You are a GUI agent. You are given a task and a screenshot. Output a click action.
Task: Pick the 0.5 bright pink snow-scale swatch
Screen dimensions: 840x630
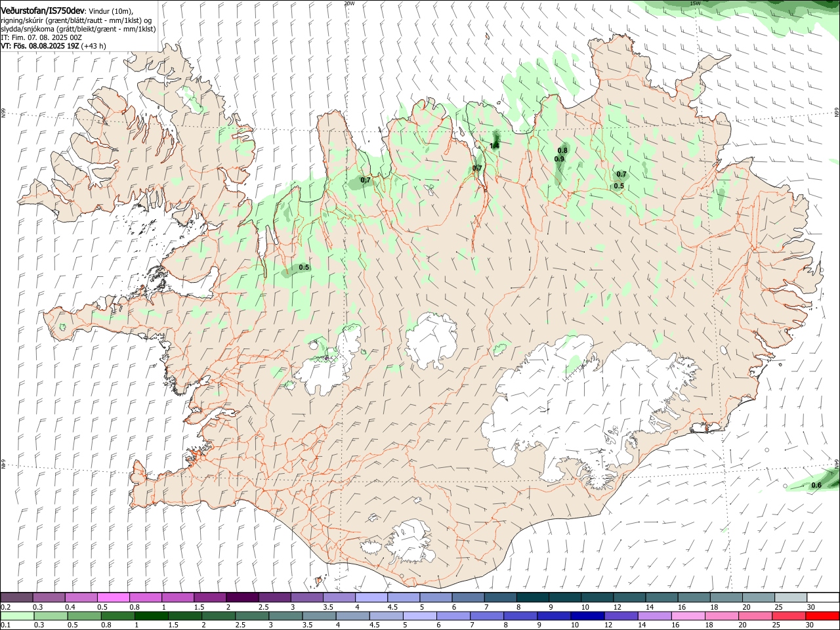113,597
